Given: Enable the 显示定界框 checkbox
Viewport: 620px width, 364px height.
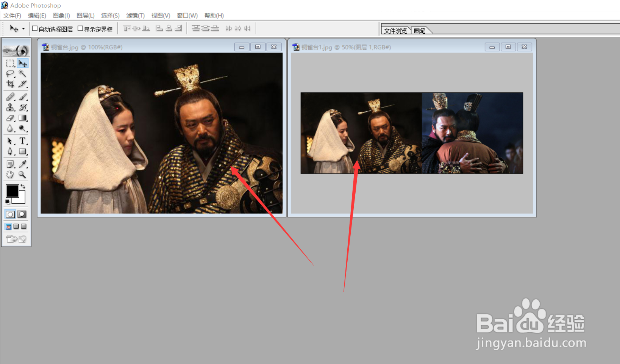Looking at the screenshot, I should coord(80,28).
